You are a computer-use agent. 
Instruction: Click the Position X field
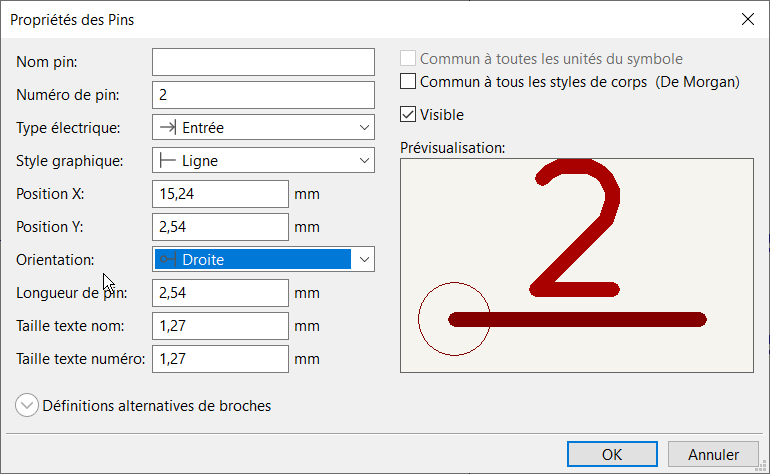[x=220, y=193]
